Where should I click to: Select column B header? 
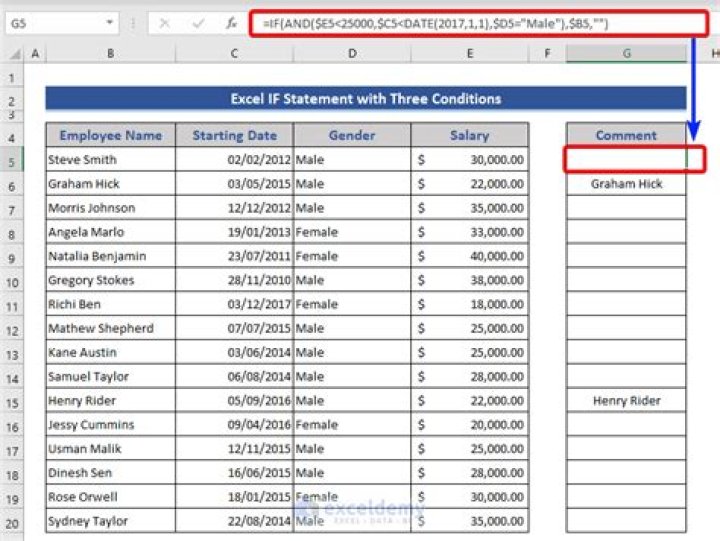pyautogui.click(x=111, y=54)
